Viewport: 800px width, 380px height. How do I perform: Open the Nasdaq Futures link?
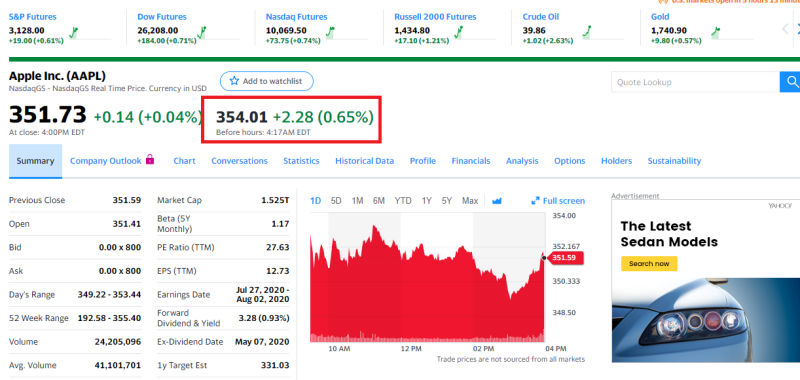tap(296, 17)
